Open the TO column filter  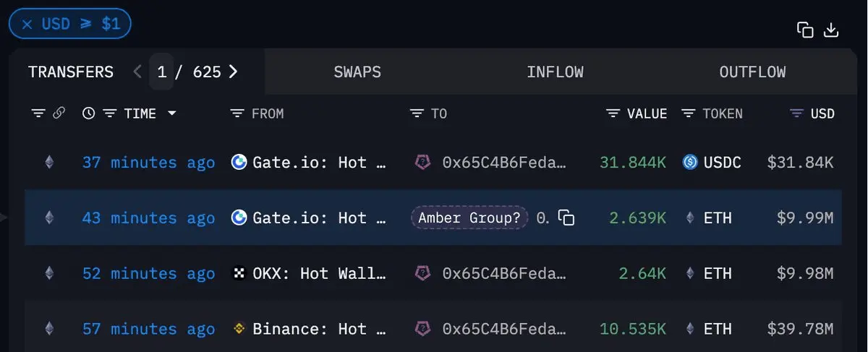(x=416, y=113)
